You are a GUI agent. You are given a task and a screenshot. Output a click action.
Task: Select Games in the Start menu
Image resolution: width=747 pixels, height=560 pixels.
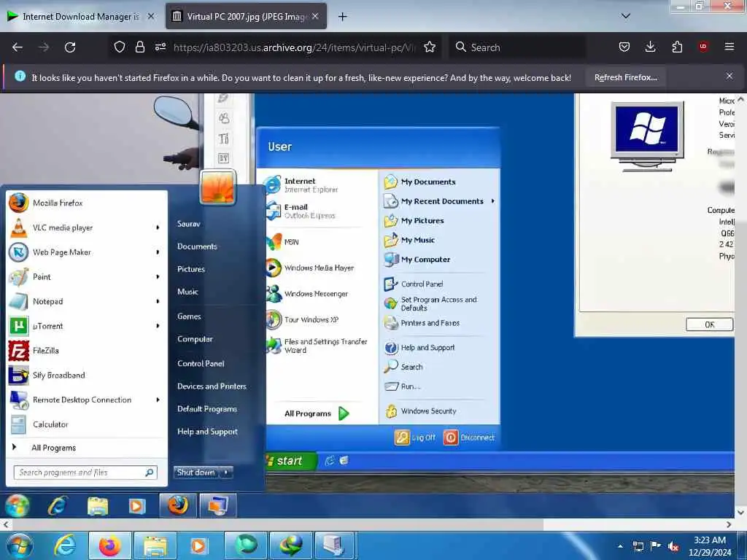(x=189, y=316)
